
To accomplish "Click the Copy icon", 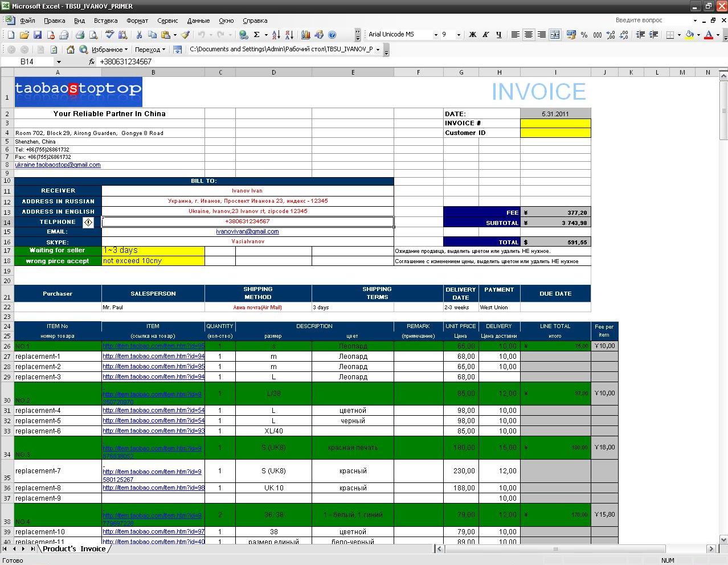I will click(152, 35).
